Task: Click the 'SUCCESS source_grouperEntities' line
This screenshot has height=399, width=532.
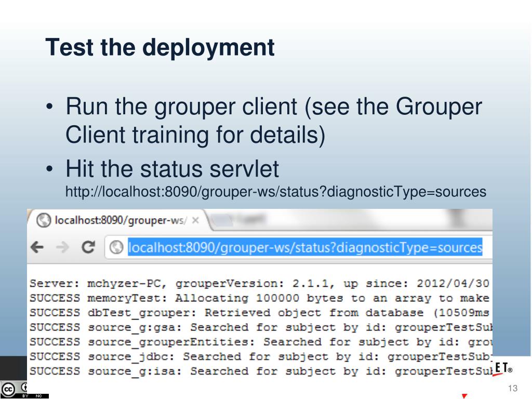Action: pyautogui.click(x=261, y=342)
